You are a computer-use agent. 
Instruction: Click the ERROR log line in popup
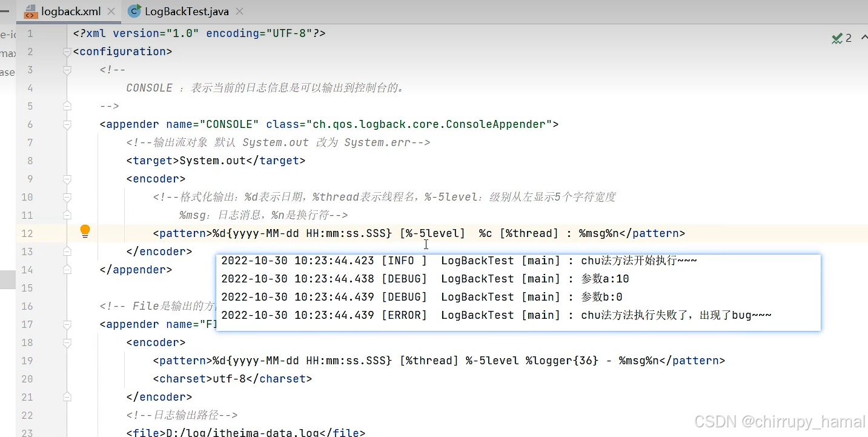click(x=496, y=315)
